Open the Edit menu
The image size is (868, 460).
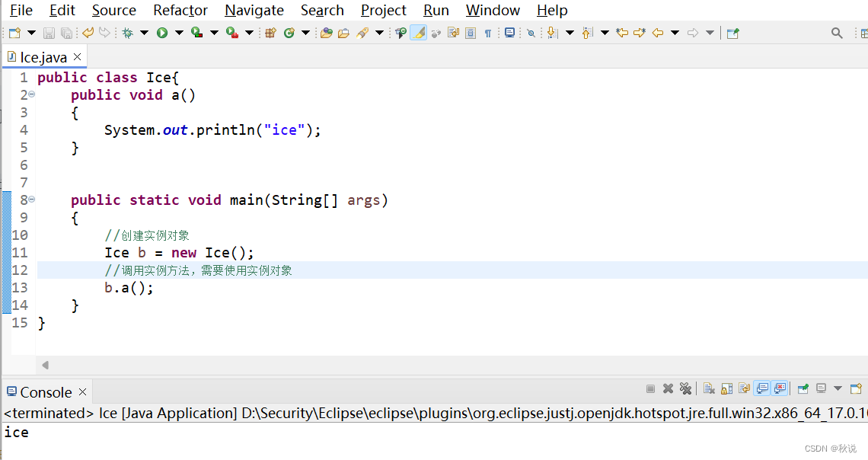tap(62, 11)
